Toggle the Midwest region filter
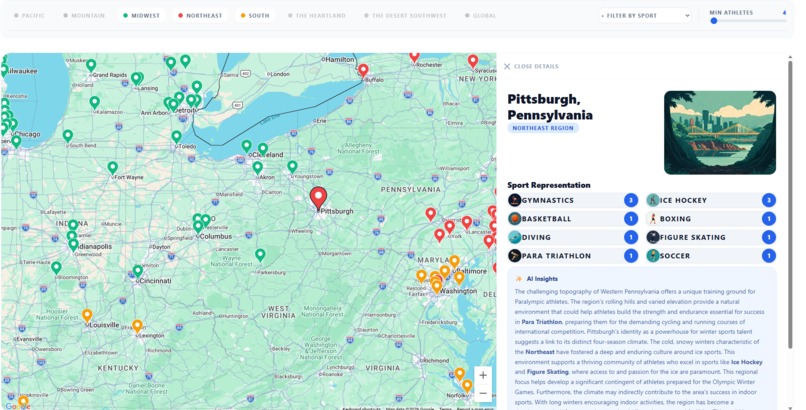806x410 pixels. (141, 15)
